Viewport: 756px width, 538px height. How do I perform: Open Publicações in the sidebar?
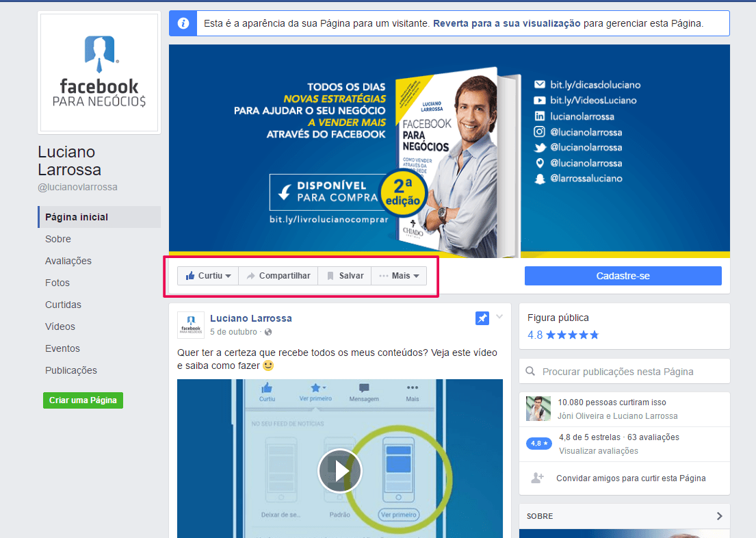(71, 370)
